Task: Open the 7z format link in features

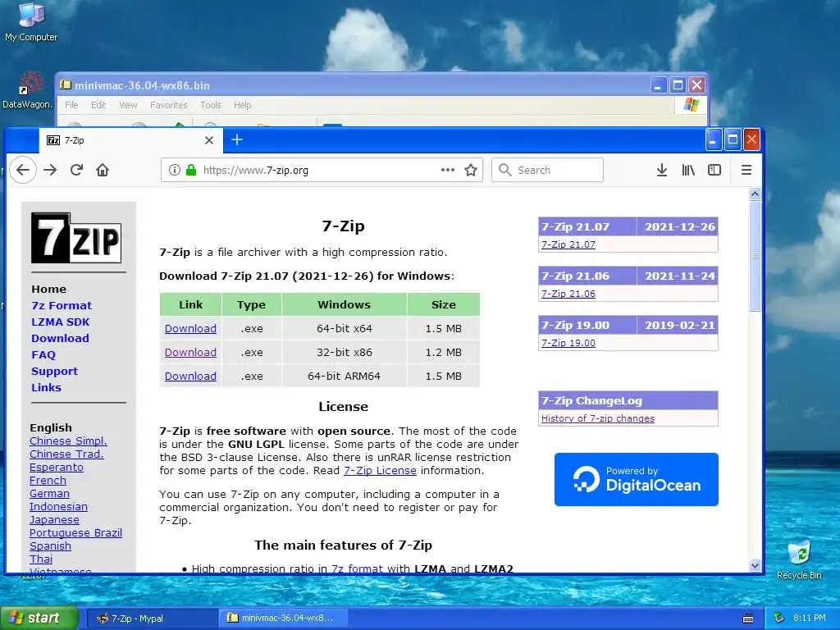Action: click(357, 568)
